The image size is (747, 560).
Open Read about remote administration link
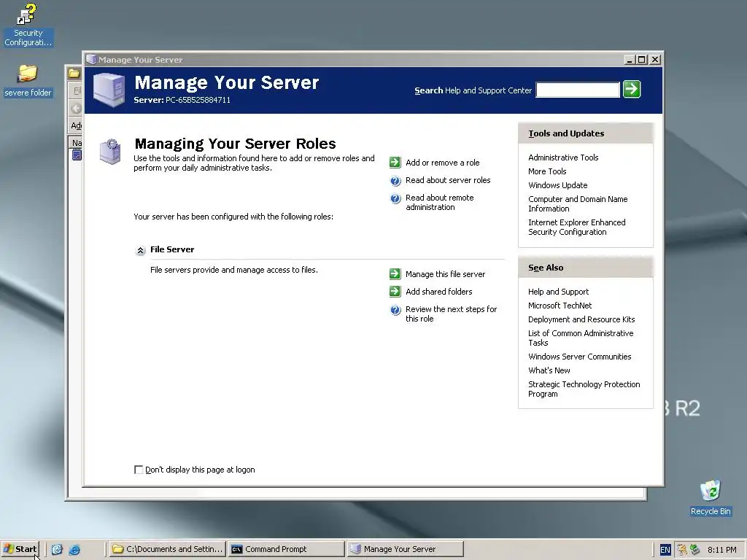pyautogui.click(x=440, y=203)
